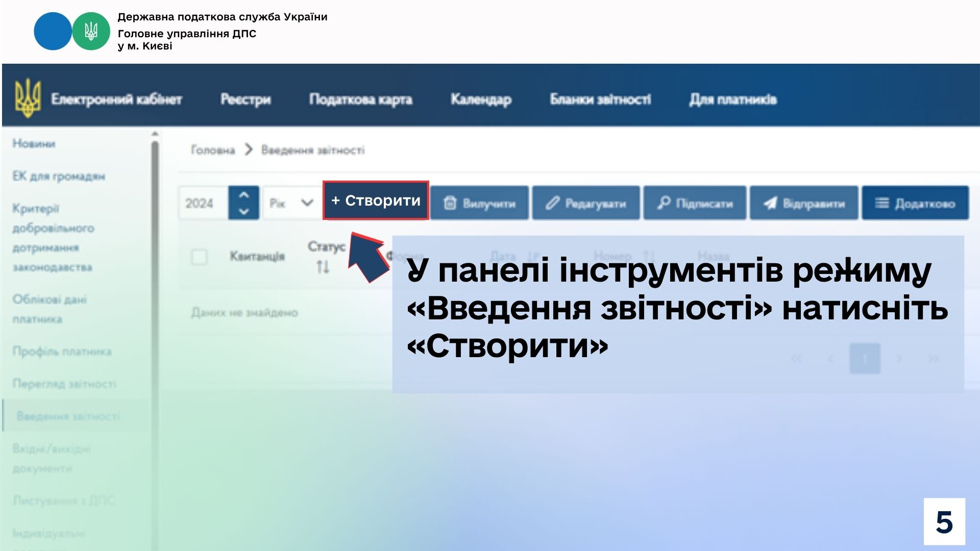The image size is (980, 551).
Task: Follow the Головна breadcrumb link
Action: point(212,149)
